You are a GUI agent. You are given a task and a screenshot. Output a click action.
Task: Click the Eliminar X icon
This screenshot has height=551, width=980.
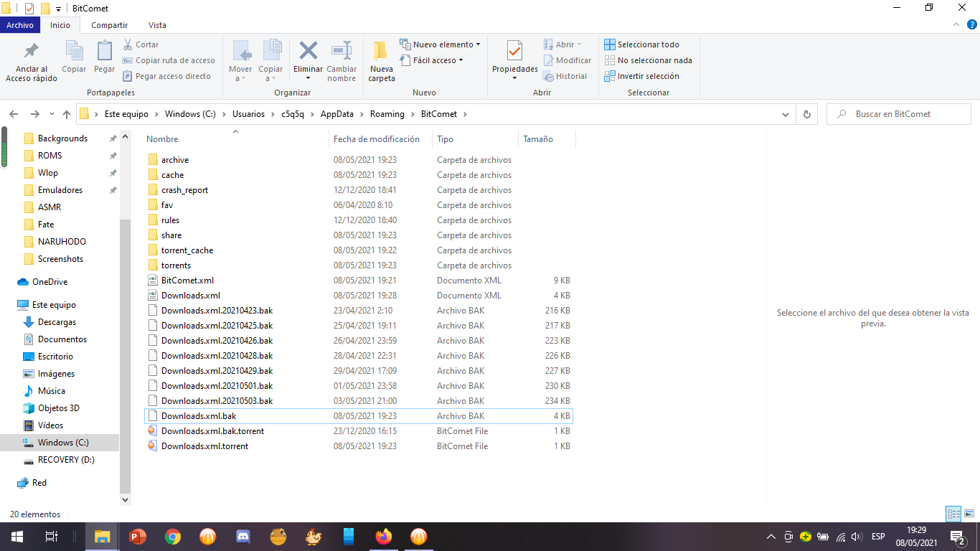coord(308,50)
